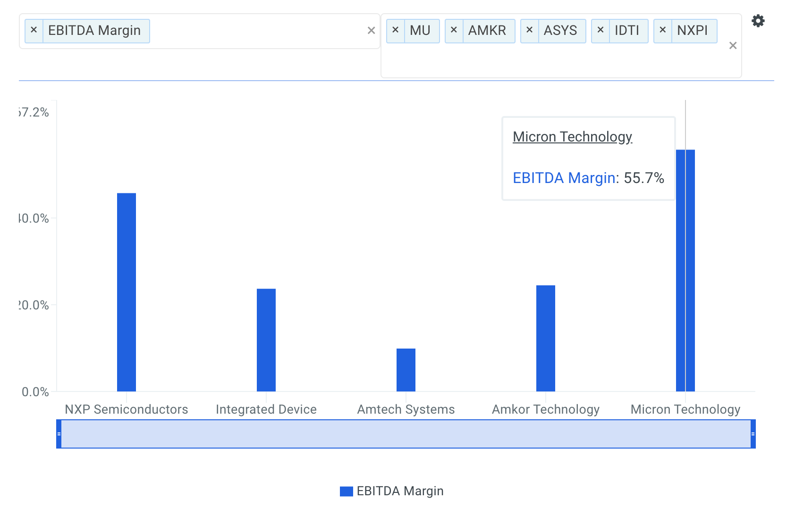
Task: Click the 57.2% y-axis label
Action: pos(34,112)
